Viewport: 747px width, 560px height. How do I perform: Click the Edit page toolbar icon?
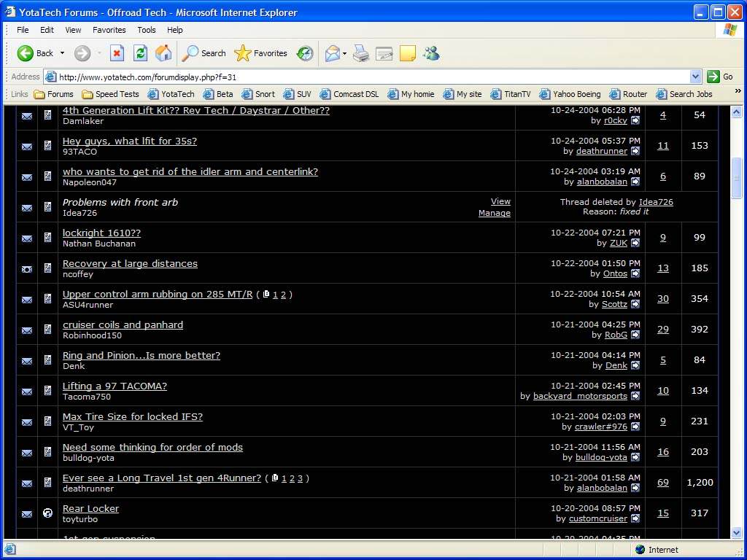coord(384,53)
